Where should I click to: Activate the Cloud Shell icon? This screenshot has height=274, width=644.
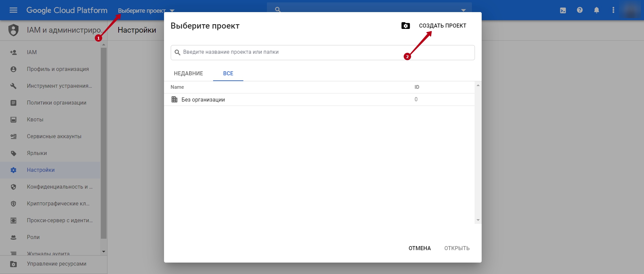pyautogui.click(x=563, y=10)
